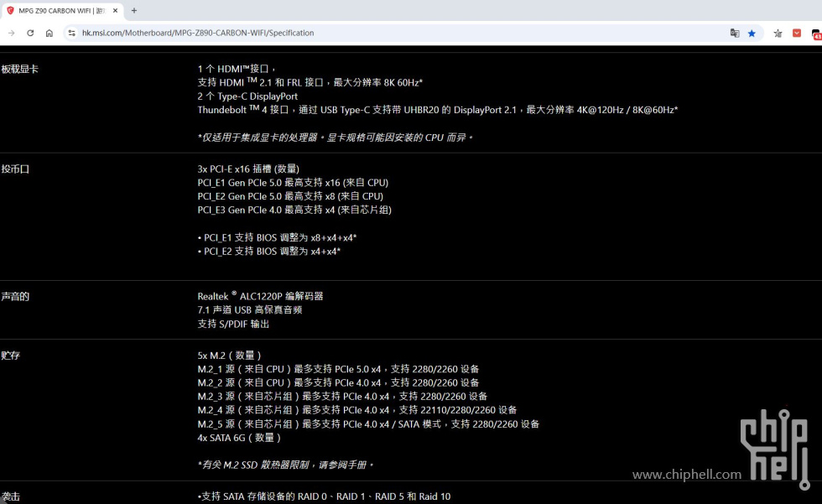Click the PCI_E2 BIOS x4+x4 bullet

[x=269, y=252]
